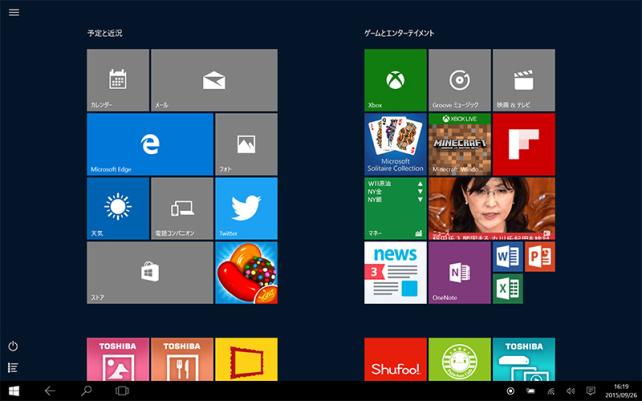Launch Microsoft Solitaire Collection tile

(396, 145)
